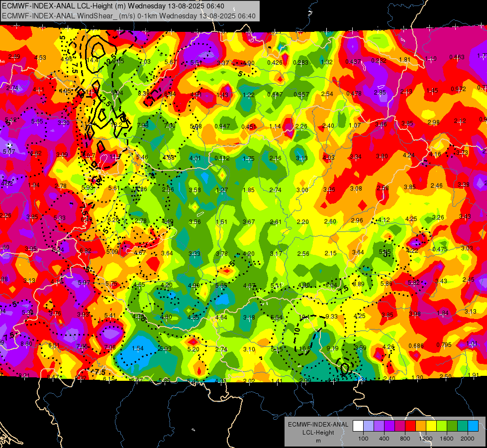The width and height of the screenshot is (487, 448).
Task: Select the teal legend swatch
Action: point(463,426)
